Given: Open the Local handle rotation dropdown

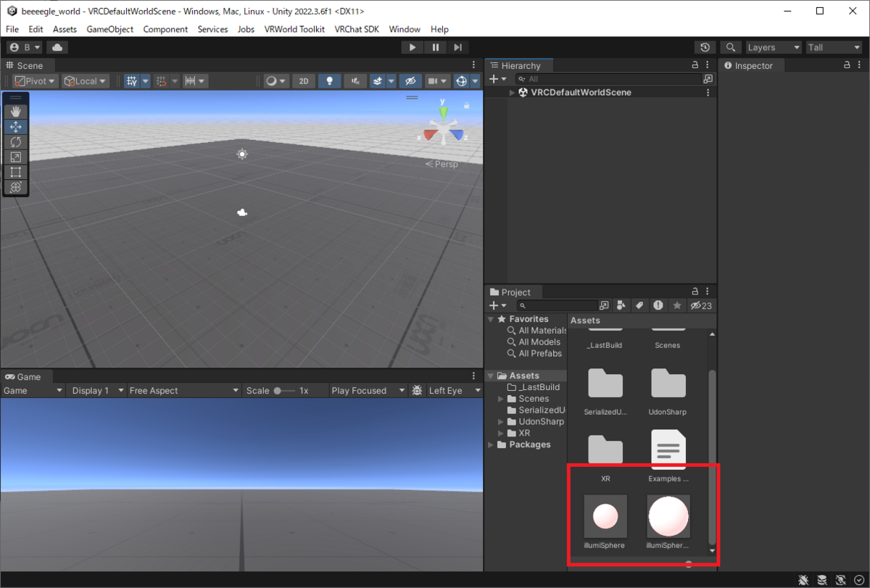Looking at the screenshot, I should 85,81.
